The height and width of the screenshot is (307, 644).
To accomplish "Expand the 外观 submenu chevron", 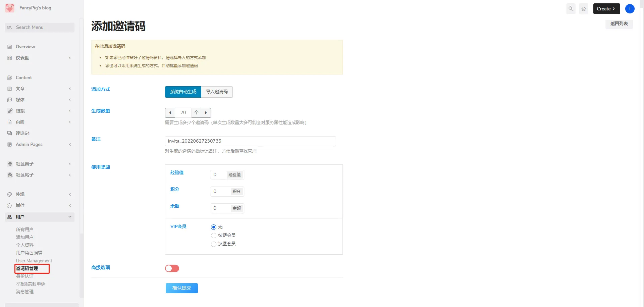I will pos(70,195).
